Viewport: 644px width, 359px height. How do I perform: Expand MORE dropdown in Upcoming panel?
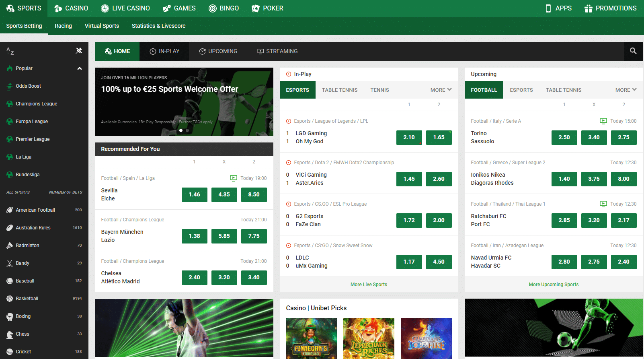pos(626,90)
